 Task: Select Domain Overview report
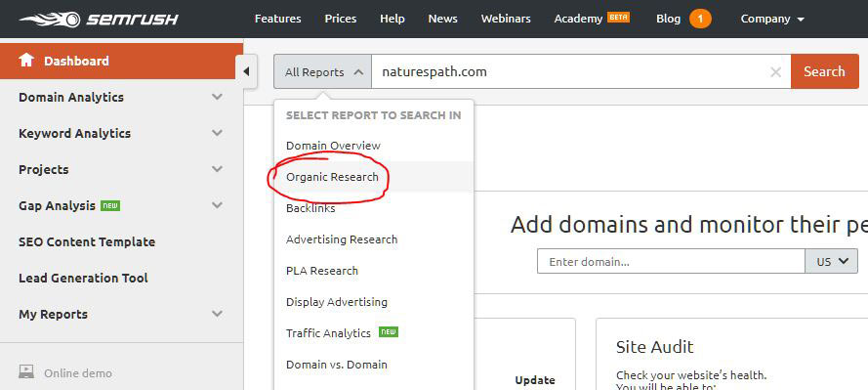pyautogui.click(x=333, y=146)
